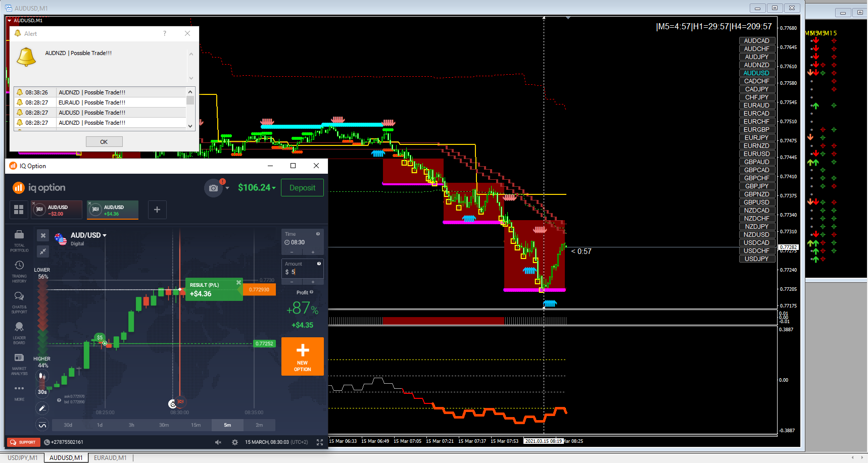Image resolution: width=868 pixels, height=463 pixels.
Task: Close the AUD/USD -$2.00 tab
Action: point(34,203)
